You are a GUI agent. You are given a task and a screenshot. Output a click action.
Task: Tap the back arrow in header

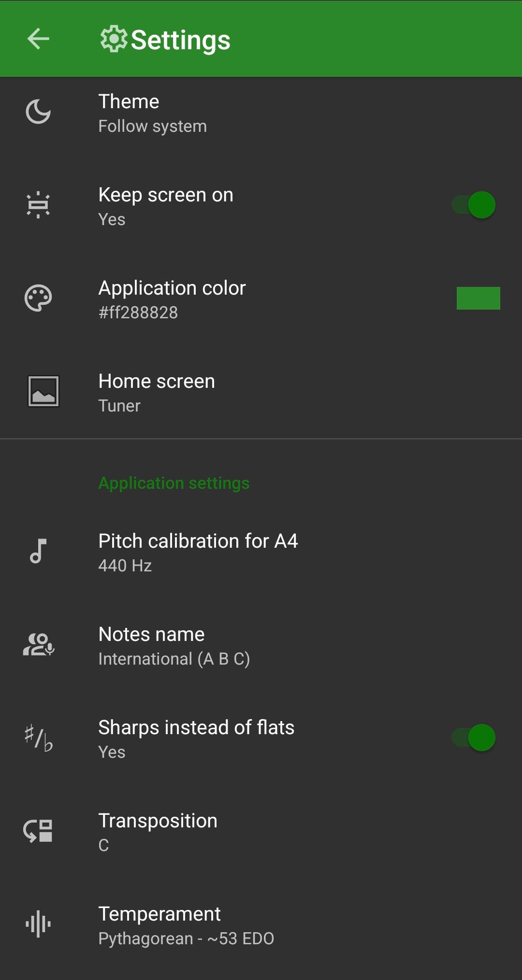click(39, 39)
